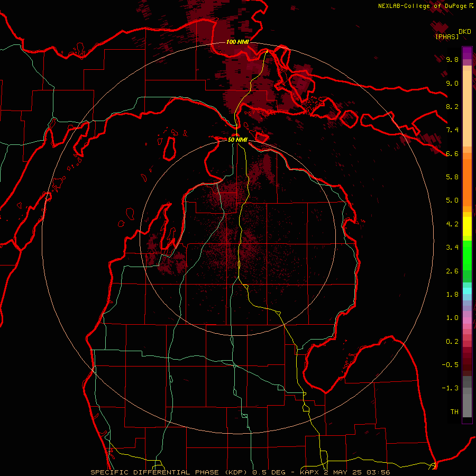Click the TH threshold label on scale
Screen dimensions: 476x476
tap(454, 412)
